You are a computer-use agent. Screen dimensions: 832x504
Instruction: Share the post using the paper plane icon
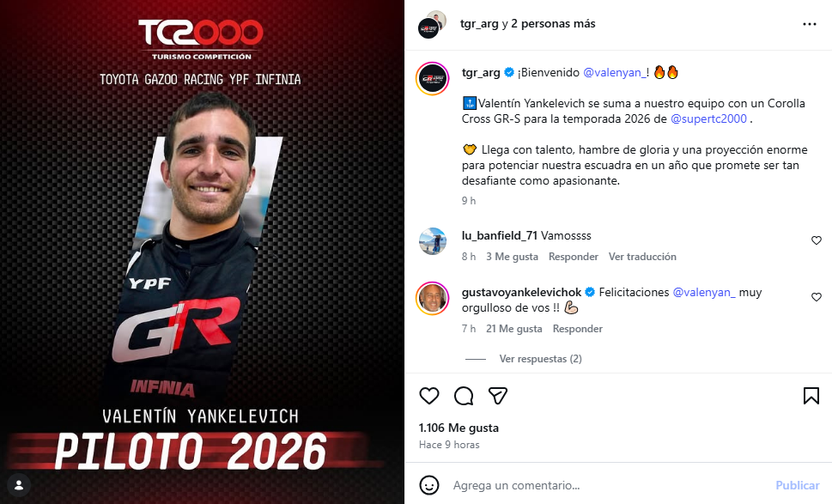click(498, 396)
